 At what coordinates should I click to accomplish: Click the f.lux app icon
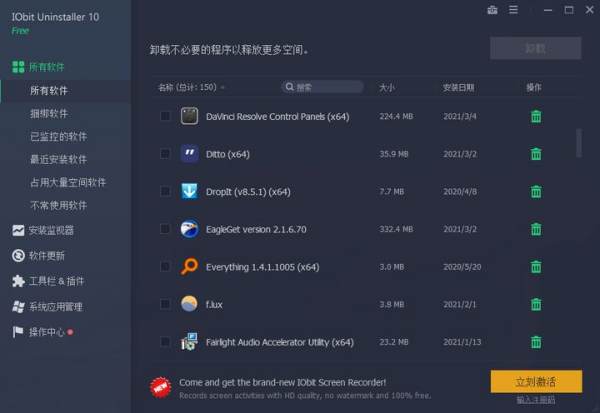point(189,304)
